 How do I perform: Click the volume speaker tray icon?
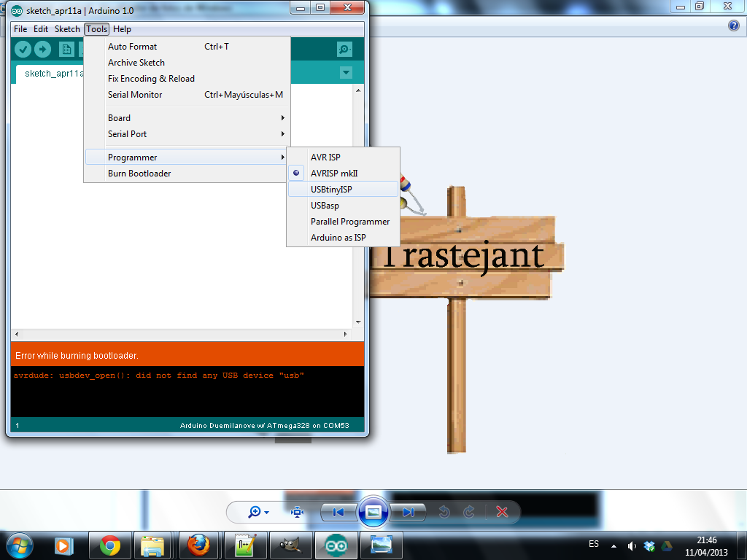pyautogui.click(x=632, y=546)
